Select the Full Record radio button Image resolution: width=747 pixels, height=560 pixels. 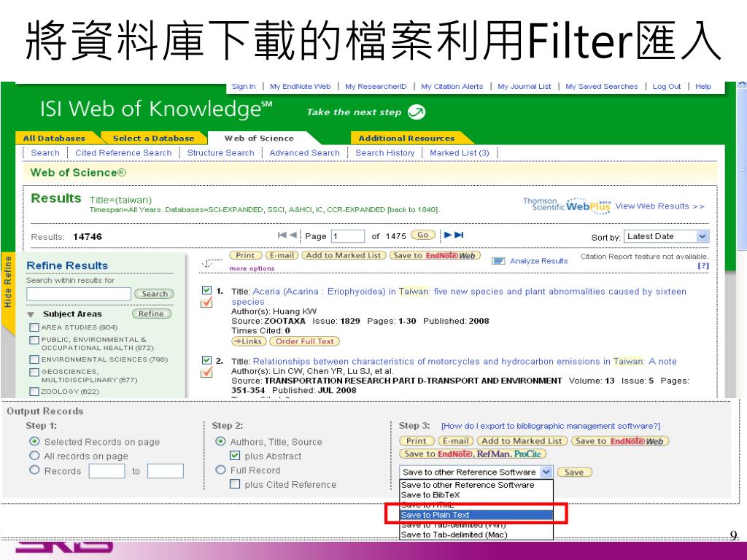[x=220, y=470]
